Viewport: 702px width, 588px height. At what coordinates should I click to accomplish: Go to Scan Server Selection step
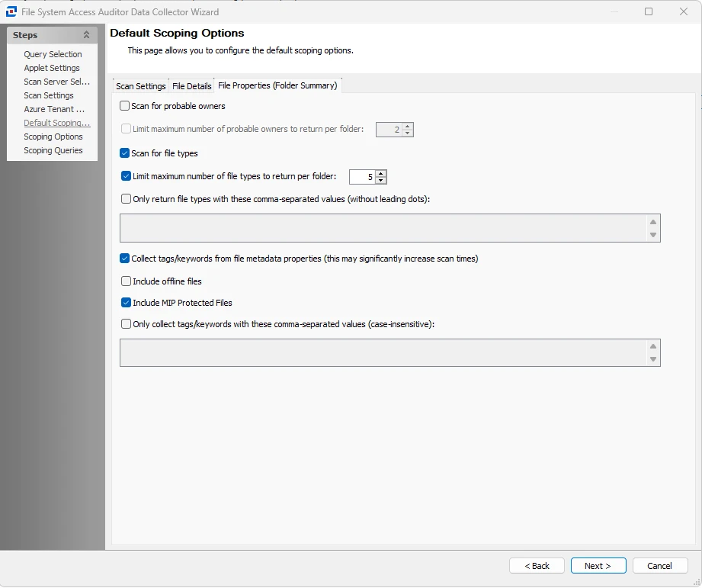click(x=57, y=82)
